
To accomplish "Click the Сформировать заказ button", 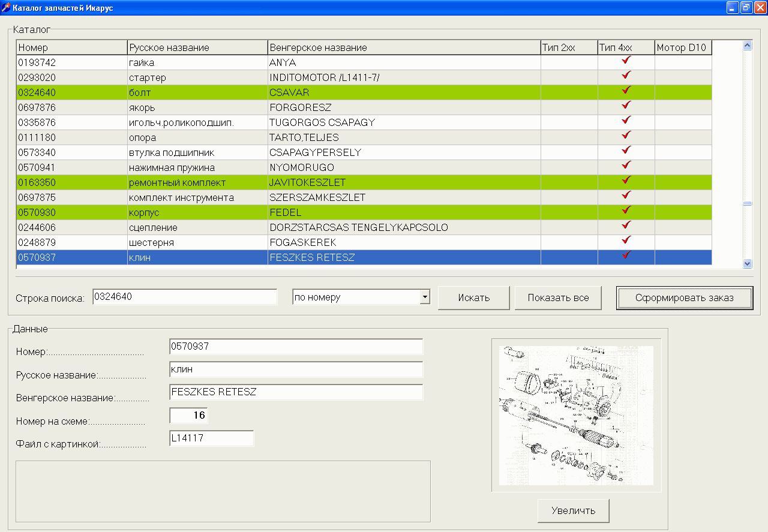I will click(685, 298).
